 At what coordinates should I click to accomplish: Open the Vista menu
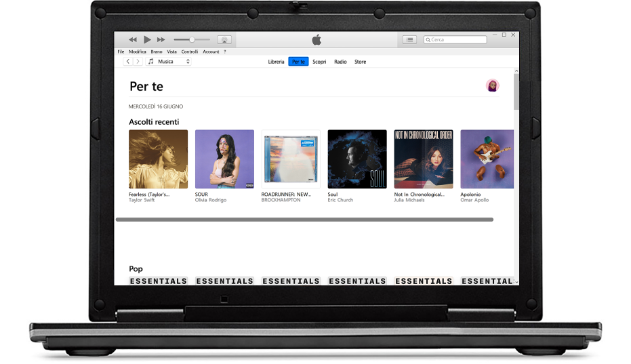172,52
